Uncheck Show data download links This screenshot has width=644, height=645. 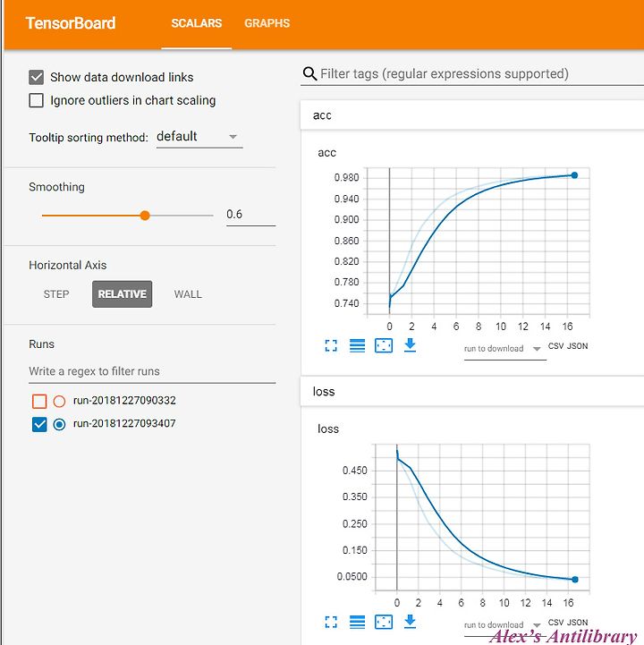[x=36, y=77]
